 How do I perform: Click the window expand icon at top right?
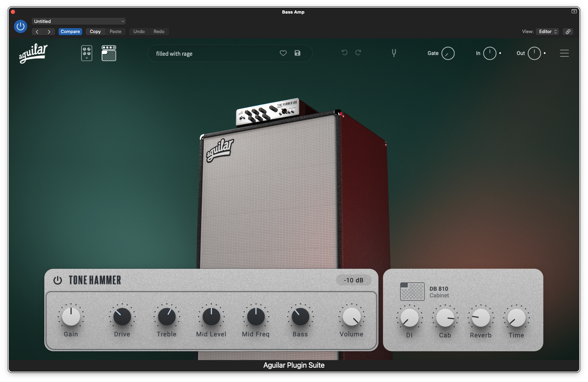tap(574, 11)
